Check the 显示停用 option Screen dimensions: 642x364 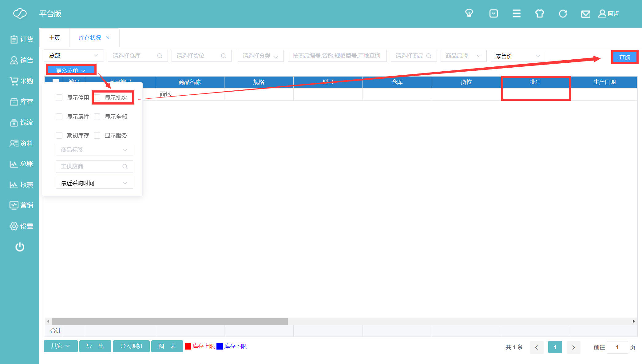pyautogui.click(x=59, y=98)
